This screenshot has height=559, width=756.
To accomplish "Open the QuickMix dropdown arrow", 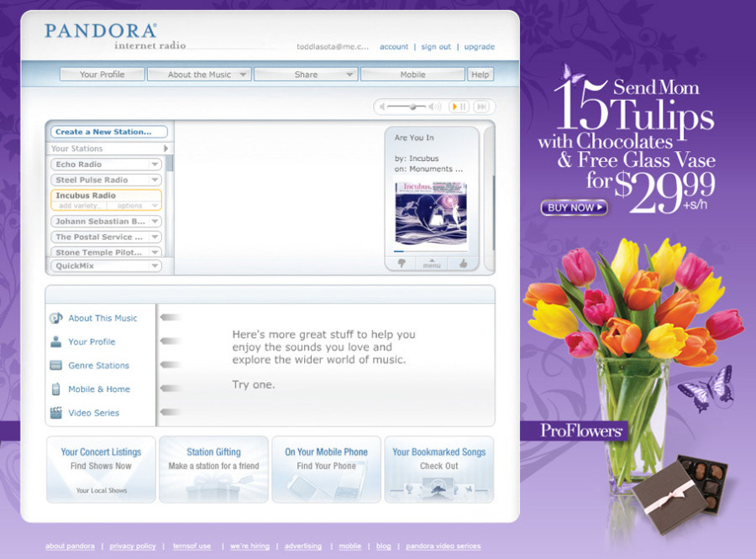I will (155, 265).
